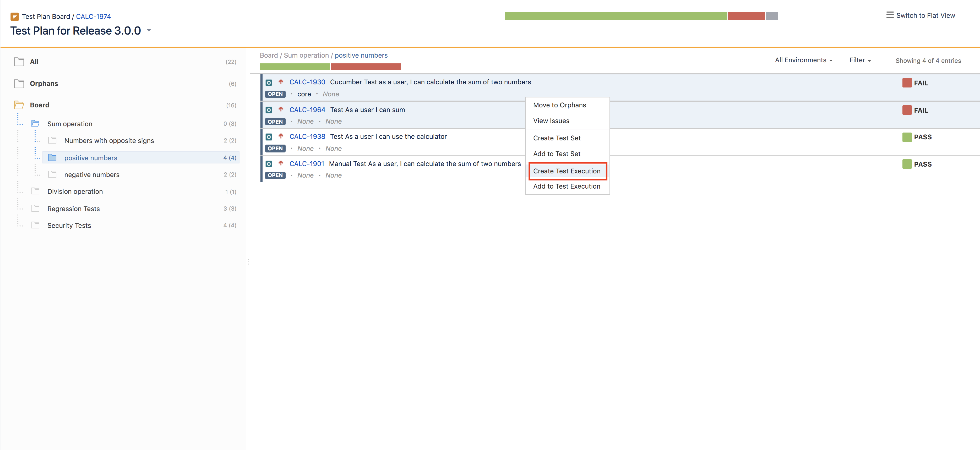This screenshot has width=980, height=450.
Task: Click the FAIL status badge for CALC-1930
Action: 915,83
